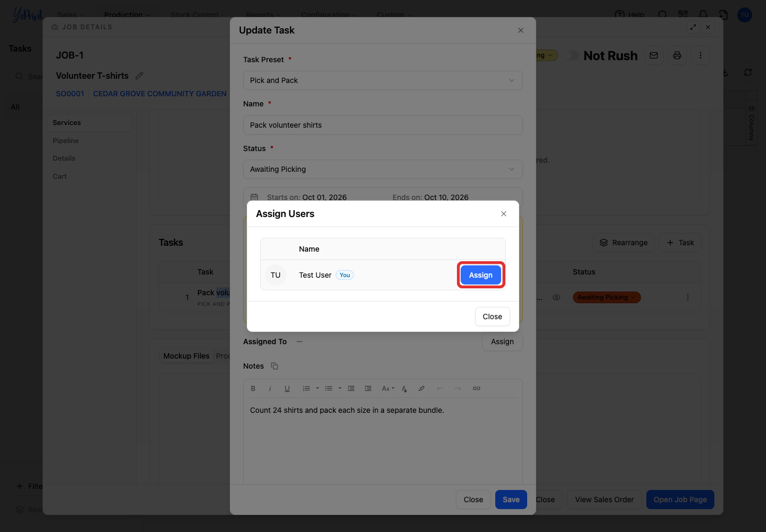Image resolution: width=766 pixels, height=532 pixels.
Task: Click Close button in Assign Users dialog
Action: (x=492, y=317)
